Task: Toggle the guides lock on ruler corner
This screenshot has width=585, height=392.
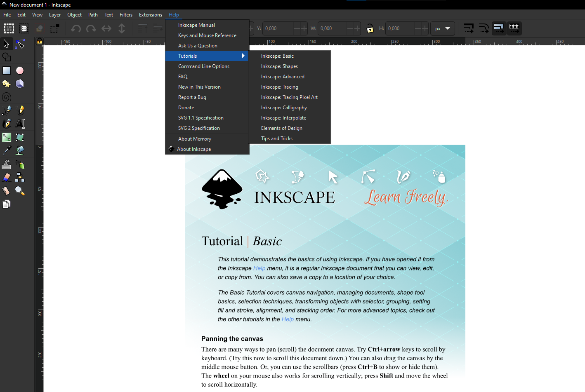Action: pyautogui.click(x=40, y=41)
